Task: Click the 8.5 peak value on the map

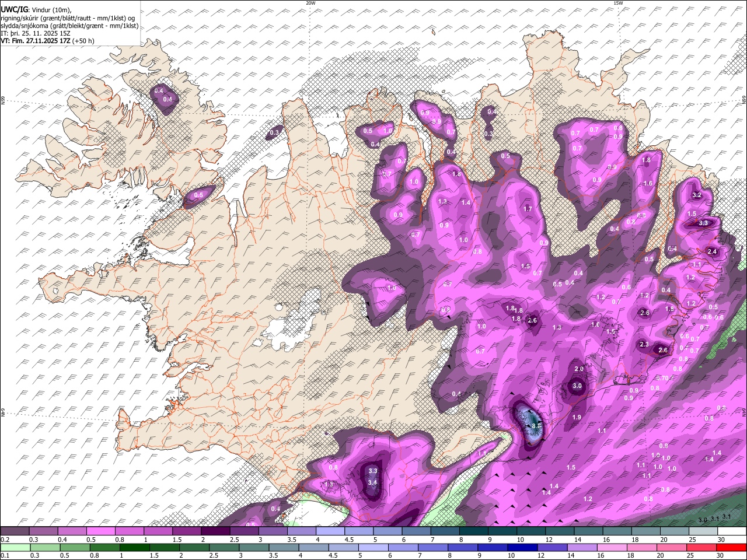Action: 537,427
